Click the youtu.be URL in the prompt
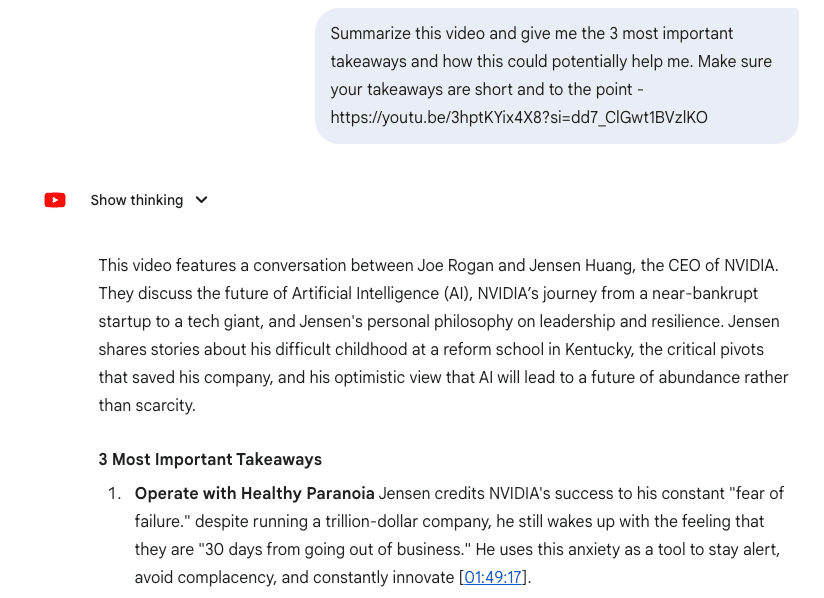This screenshot has width=824, height=598. tap(519, 117)
